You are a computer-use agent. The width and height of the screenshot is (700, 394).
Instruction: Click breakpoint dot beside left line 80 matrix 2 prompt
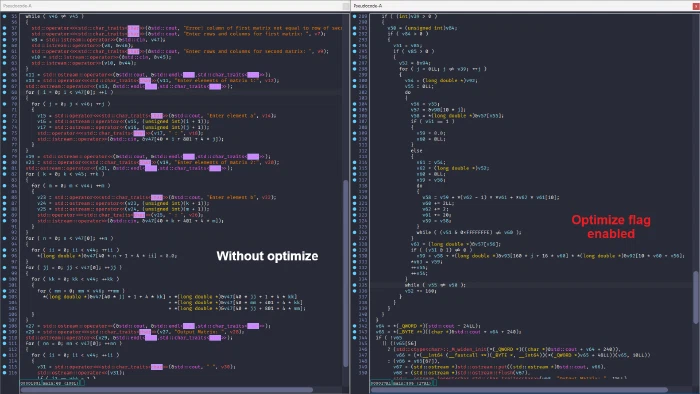click(4, 162)
